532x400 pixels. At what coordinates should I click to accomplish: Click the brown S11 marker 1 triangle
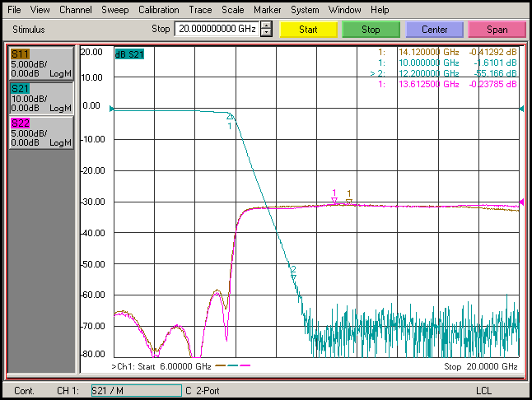click(349, 200)
